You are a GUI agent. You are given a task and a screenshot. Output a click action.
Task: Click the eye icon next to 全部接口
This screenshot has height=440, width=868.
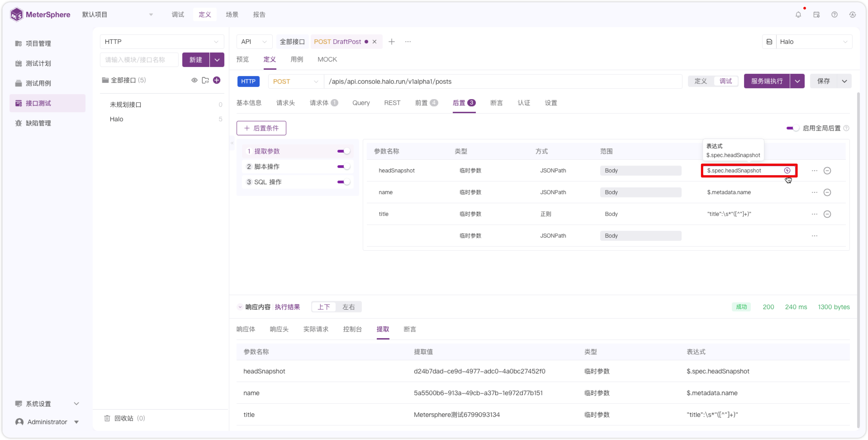click(194, 80)
